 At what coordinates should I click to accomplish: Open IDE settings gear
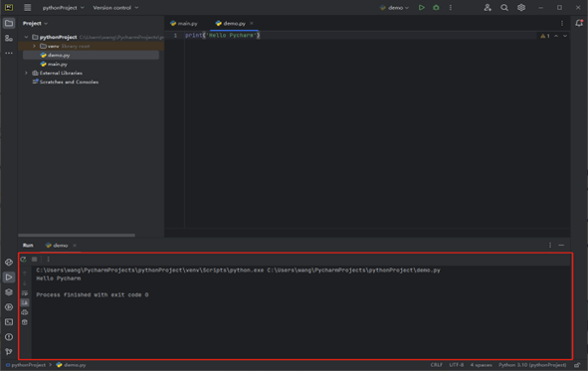[x=521, y=8]
